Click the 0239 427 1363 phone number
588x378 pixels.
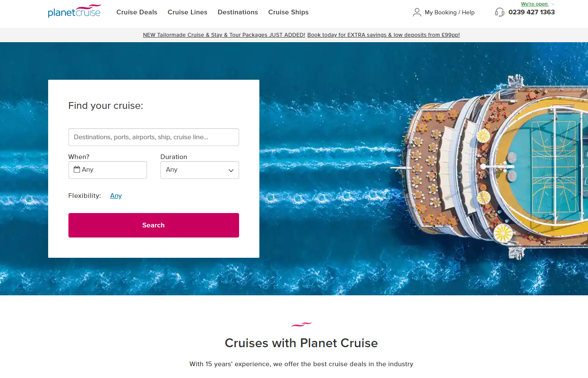coord(531,12)
